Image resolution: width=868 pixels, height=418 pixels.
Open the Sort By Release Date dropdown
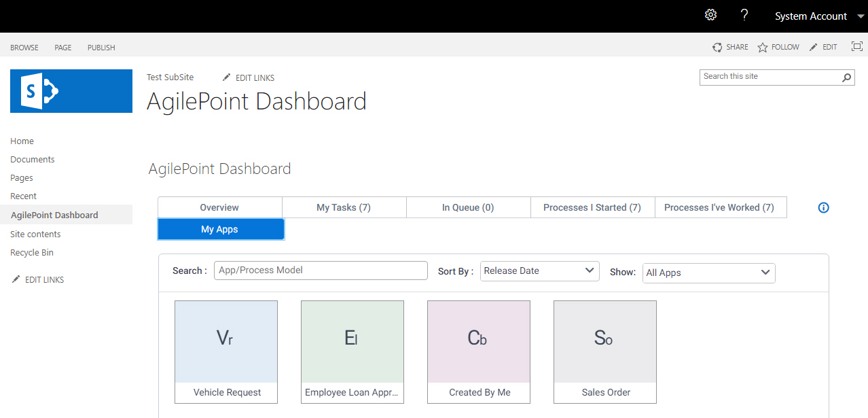(540, 271)
